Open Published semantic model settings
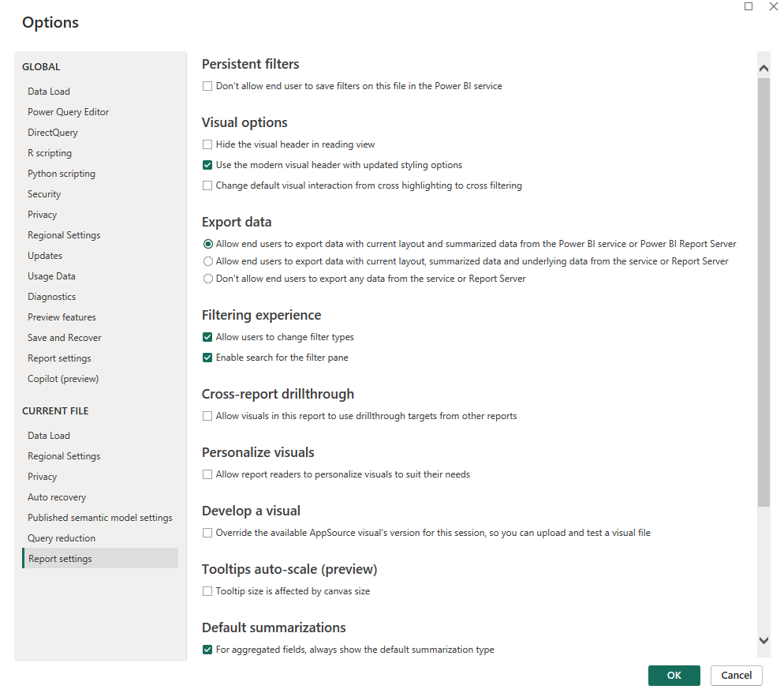The image size is (784, 693). pyautogui.click(x=100, y=517)
